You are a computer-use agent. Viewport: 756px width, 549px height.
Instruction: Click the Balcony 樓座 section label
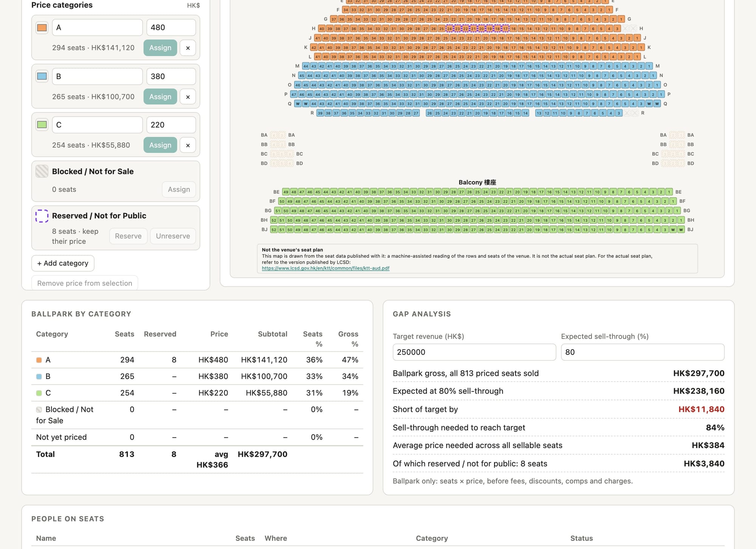[x=477, y=182]
